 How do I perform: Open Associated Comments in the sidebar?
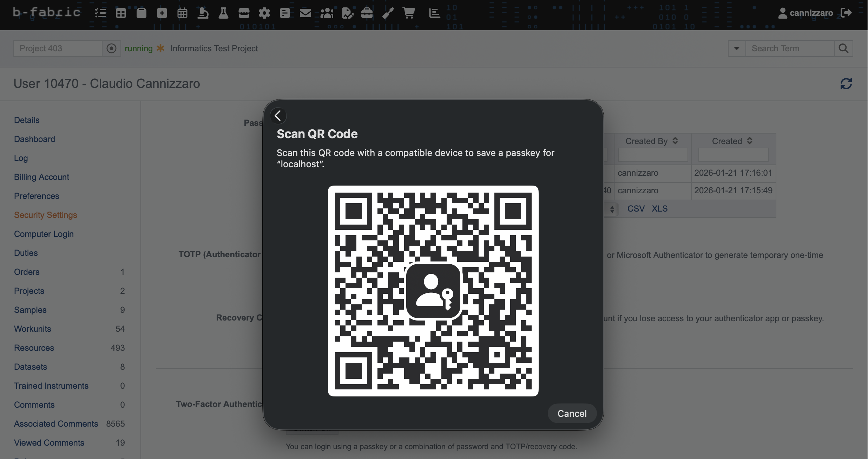click(56, 424)
